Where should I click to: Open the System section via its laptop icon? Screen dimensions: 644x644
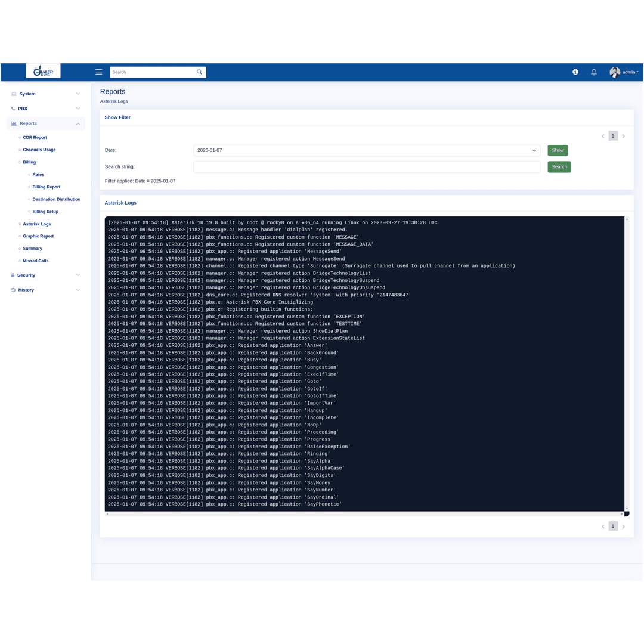13,94
